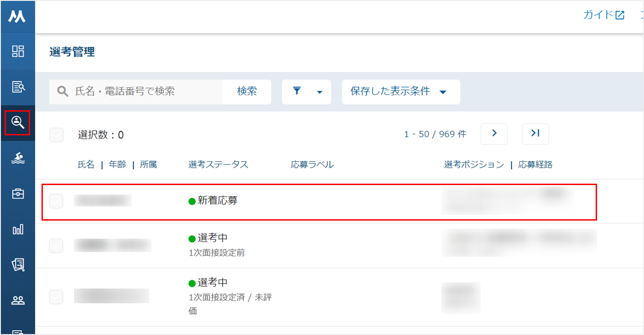
Task: Open the people group sidebar icon
Action: [18, 300]
